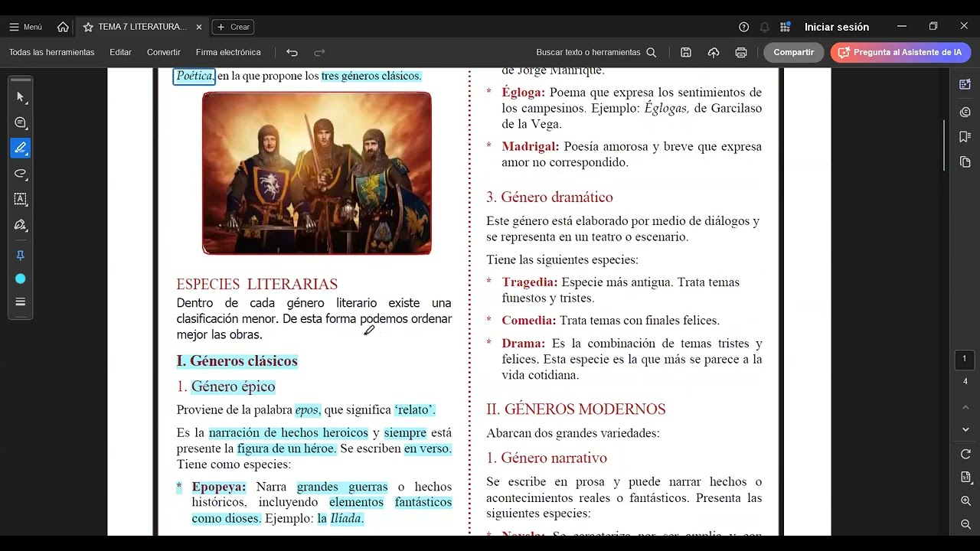
Task: Restore down the Acrobat window
Action: [x=933, y=26]
